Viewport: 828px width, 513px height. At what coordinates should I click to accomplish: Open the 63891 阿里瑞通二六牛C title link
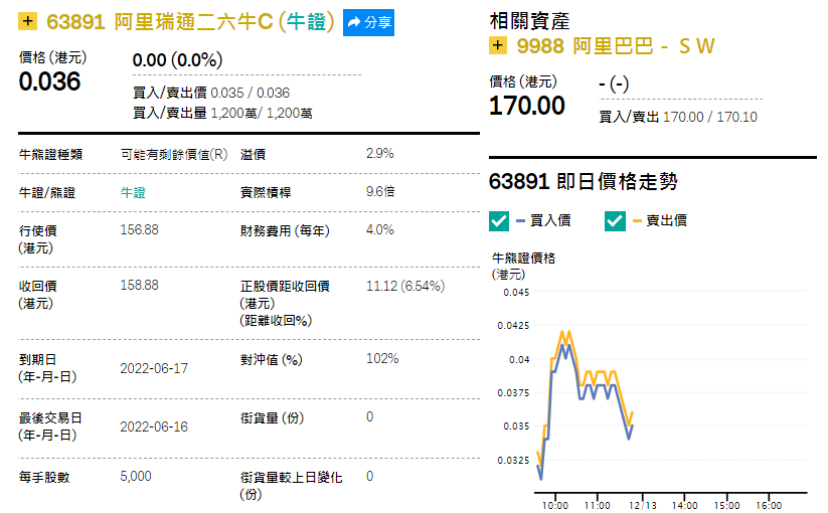[190, 22]
